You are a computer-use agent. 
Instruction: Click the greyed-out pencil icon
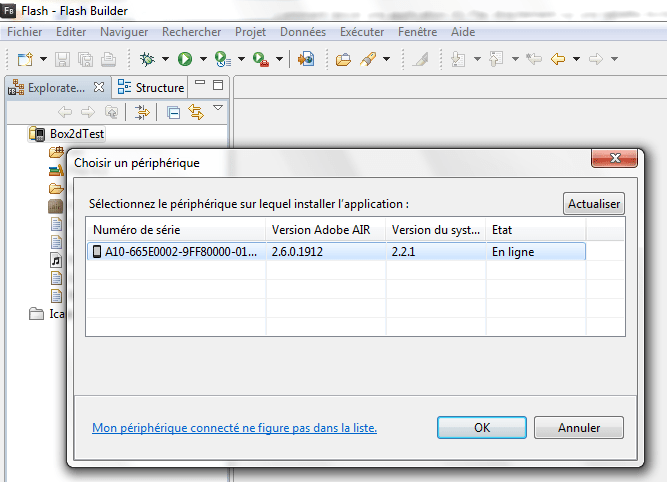421,59
